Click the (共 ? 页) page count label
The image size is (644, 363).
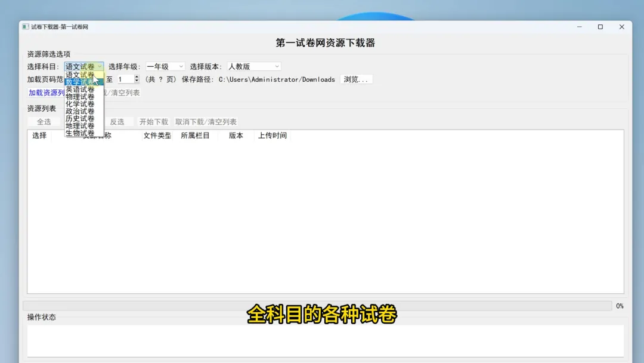[x=160, y=80]
